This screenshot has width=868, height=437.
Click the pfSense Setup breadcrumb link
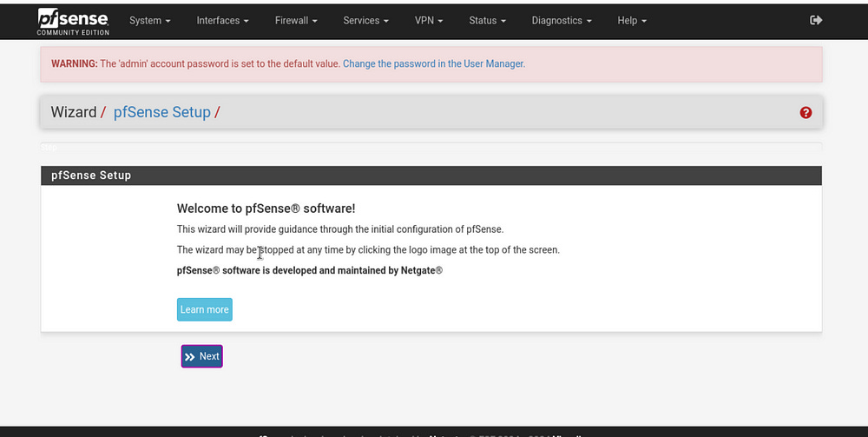pos(162,112)
